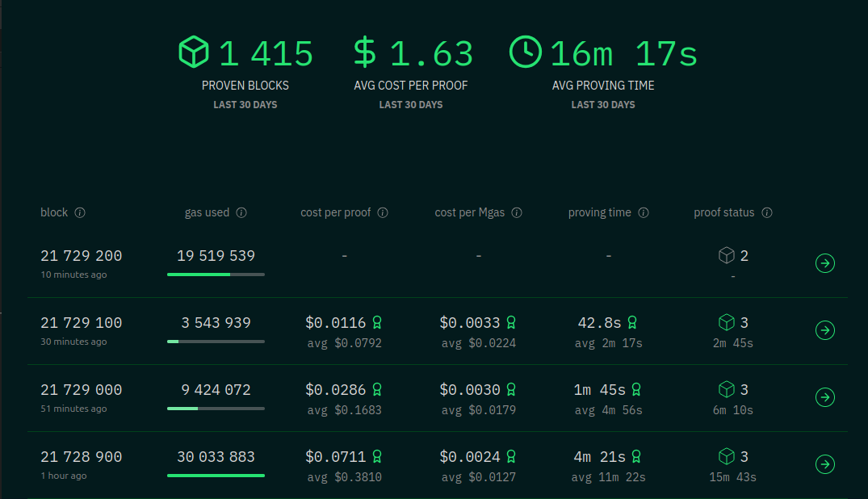Open the info tooltip beside the block column header
Screen dimensions: 868x499
80,212
